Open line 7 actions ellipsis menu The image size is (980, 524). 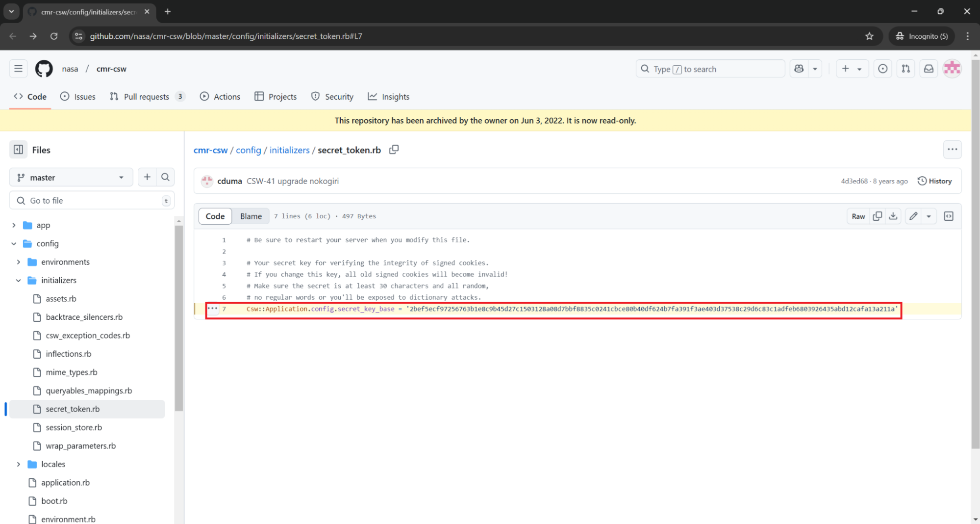(212, 309)
